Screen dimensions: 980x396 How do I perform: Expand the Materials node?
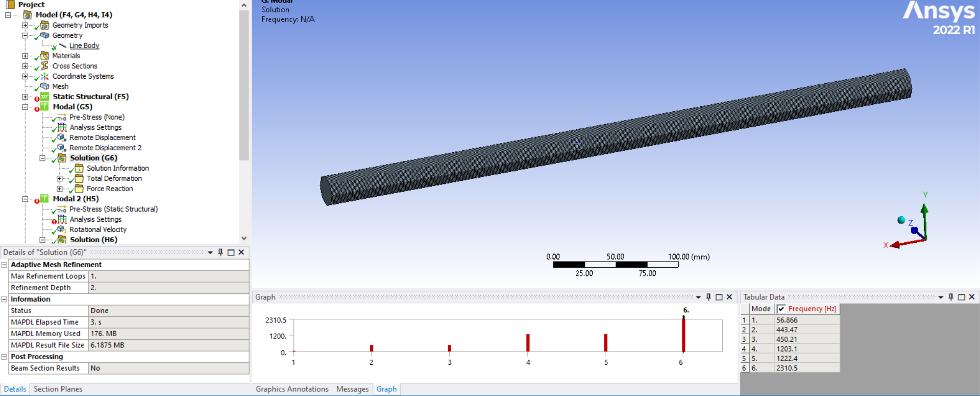[25, 56]
